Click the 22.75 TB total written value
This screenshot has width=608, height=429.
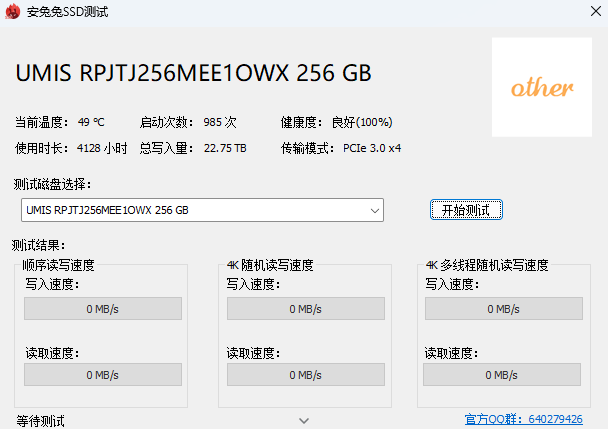tap(225, 148)
